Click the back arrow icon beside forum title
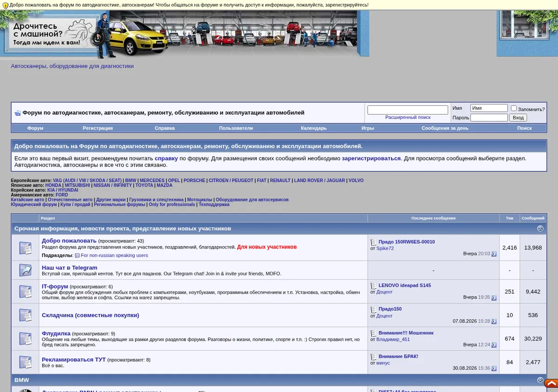This screenshot has height=392, width=558. click(x=18, y=113)
